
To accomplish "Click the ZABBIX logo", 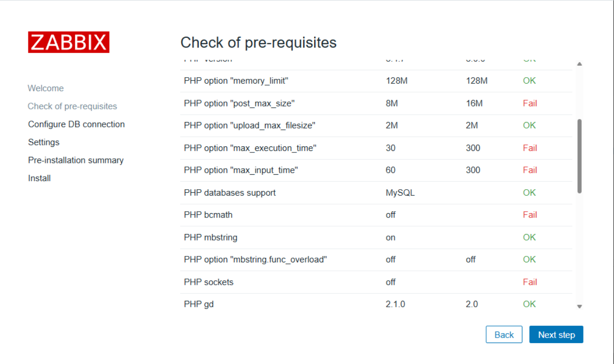I will pos(68,42).
